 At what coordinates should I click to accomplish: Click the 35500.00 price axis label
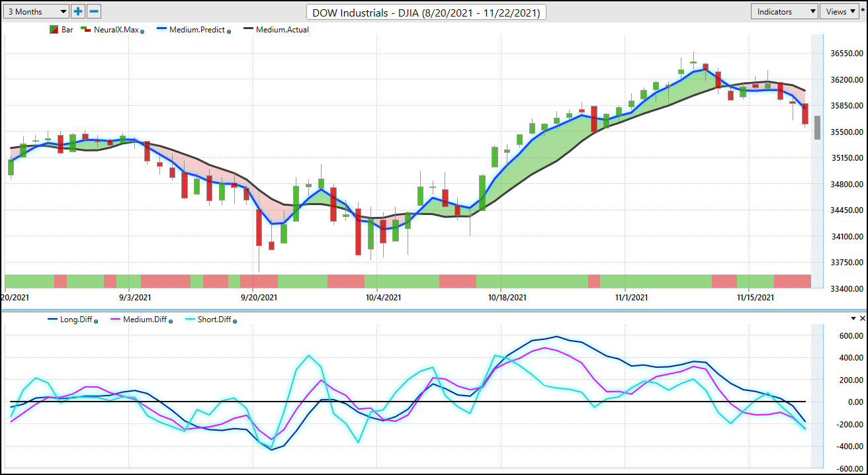point(846,132)
